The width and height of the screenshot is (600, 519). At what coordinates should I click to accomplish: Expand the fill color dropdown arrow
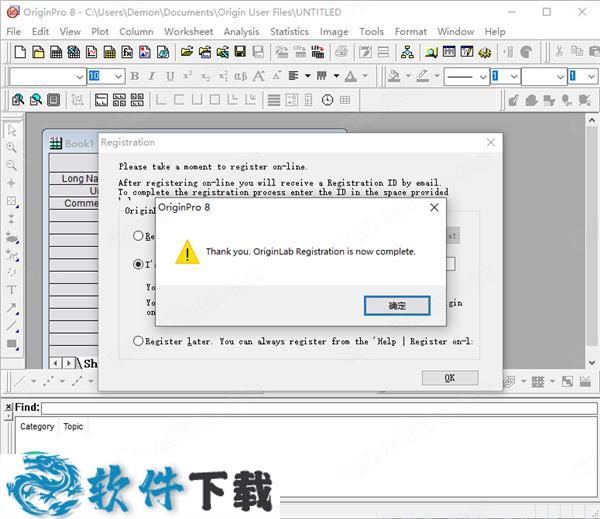click(408, 76)
